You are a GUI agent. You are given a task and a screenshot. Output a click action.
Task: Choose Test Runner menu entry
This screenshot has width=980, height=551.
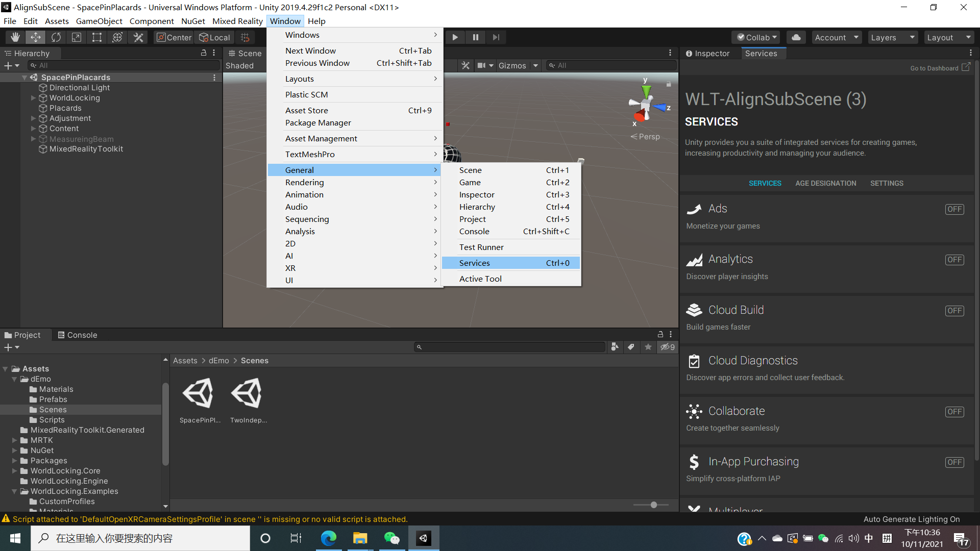click(511, 247)
